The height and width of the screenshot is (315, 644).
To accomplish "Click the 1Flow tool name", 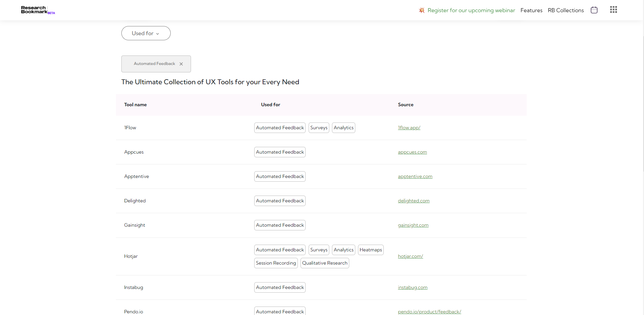I will 130,128.
